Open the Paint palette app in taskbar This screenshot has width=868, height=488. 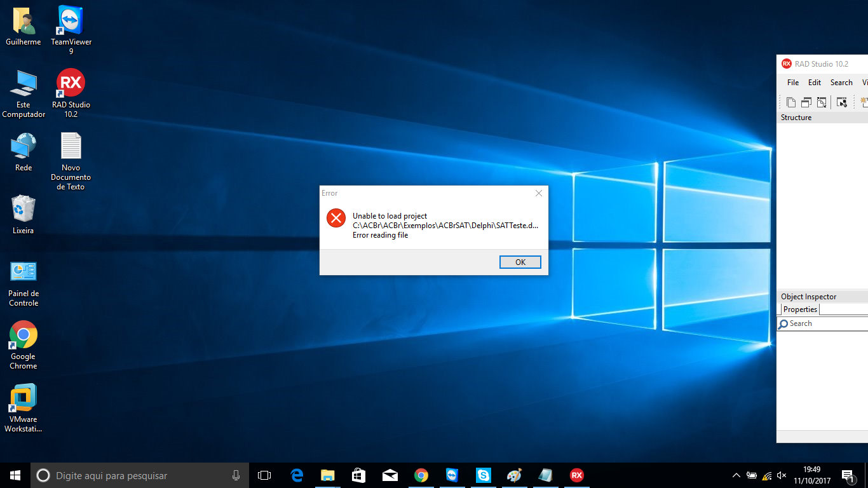coord(514,475)
